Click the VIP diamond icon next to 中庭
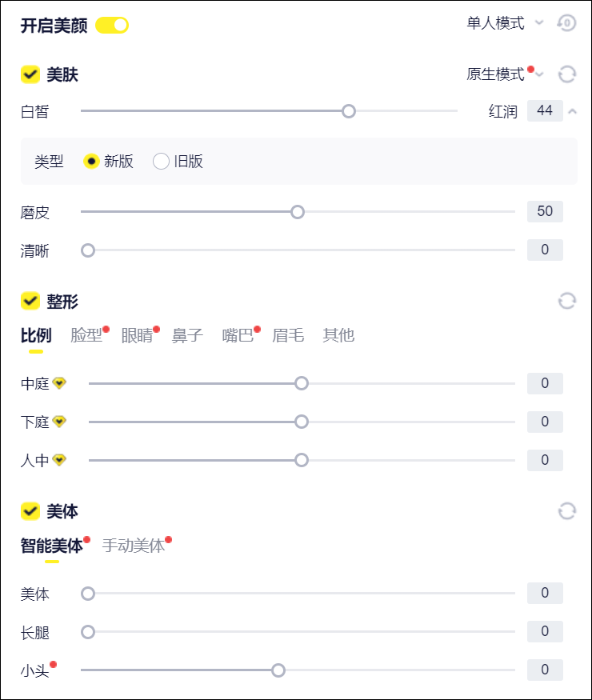The height and width of the screenshot is (700, 592). [59, 383]
